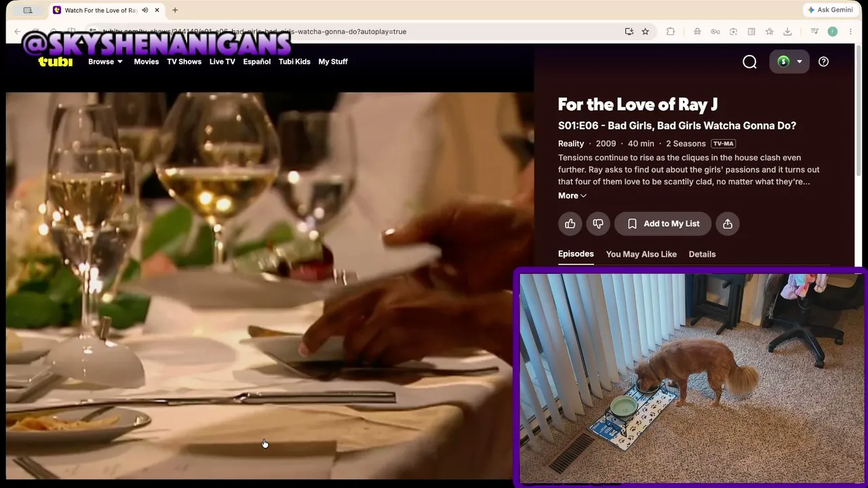The height and width of the screenshot is (488, 868).
Task: Expand the description with More
Action: [x=572, y=196]
